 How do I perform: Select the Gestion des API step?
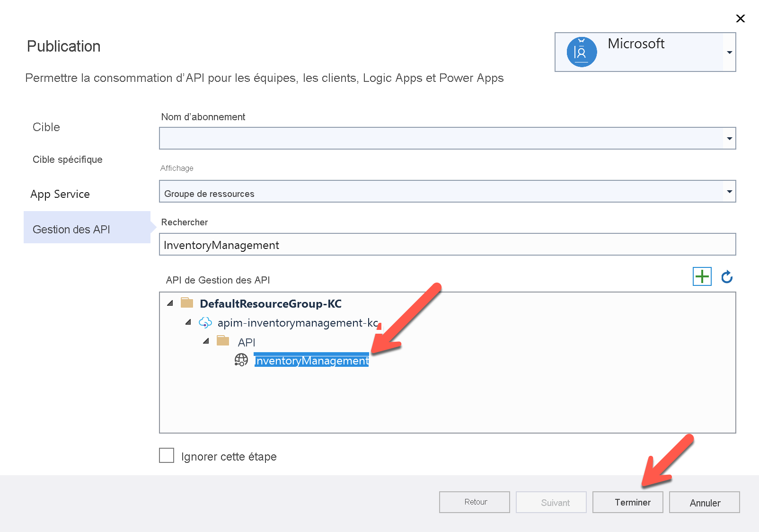point(87,227)
